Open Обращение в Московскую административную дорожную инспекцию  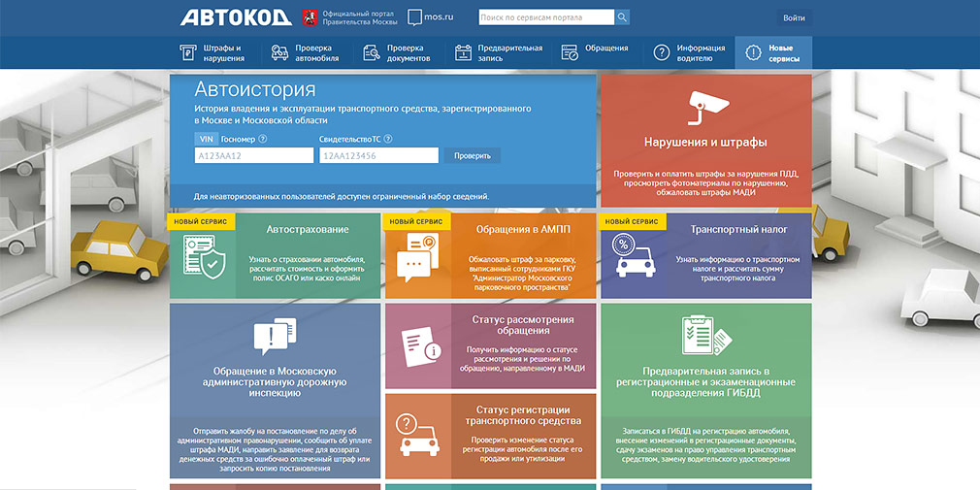tap(275, 391)
